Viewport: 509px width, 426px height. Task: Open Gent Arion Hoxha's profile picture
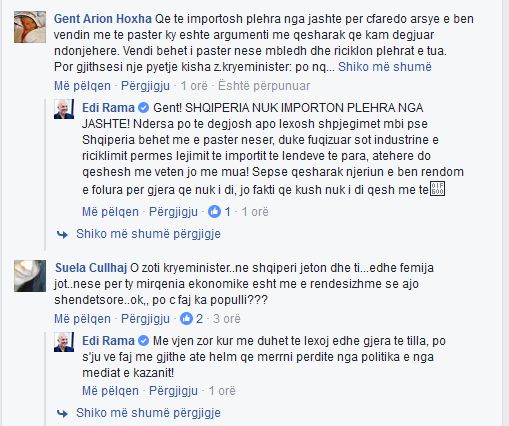click(30, 27)
